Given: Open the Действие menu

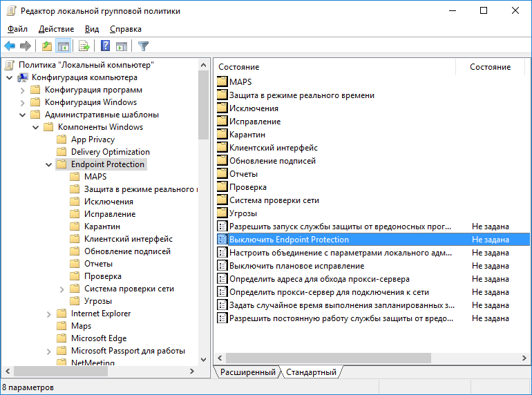Looking at the screenshot, I should [56, 29].
